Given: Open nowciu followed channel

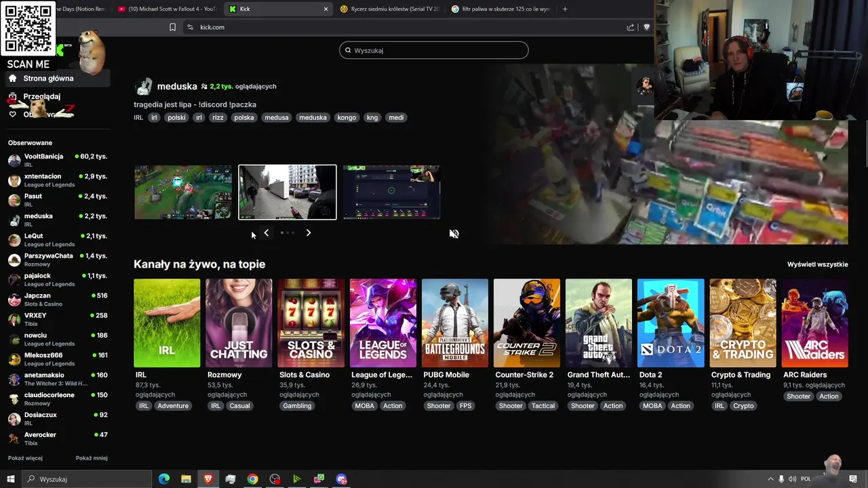Looking at the screenshot, I should coord(58,339).
